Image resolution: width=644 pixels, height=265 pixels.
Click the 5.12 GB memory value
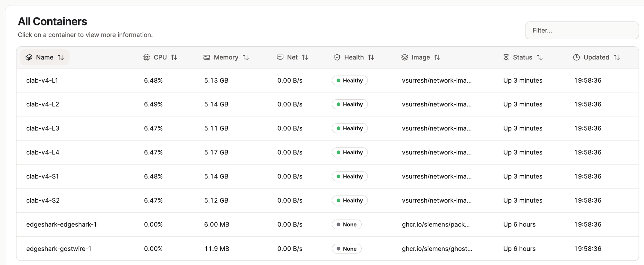click(216, 200)
